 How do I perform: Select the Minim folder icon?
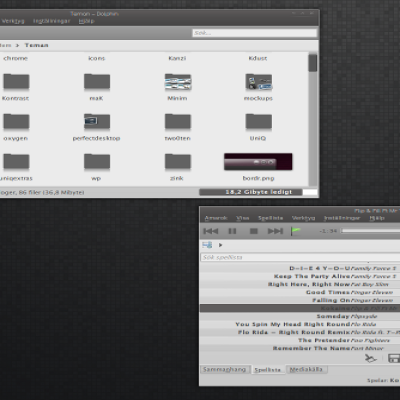coord(178,82)
